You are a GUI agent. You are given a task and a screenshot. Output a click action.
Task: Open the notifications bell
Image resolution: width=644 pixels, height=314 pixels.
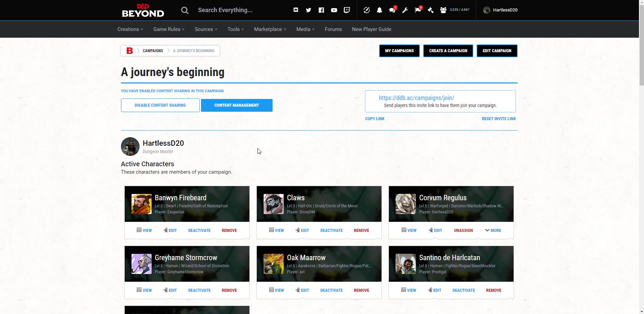point(379,10)
